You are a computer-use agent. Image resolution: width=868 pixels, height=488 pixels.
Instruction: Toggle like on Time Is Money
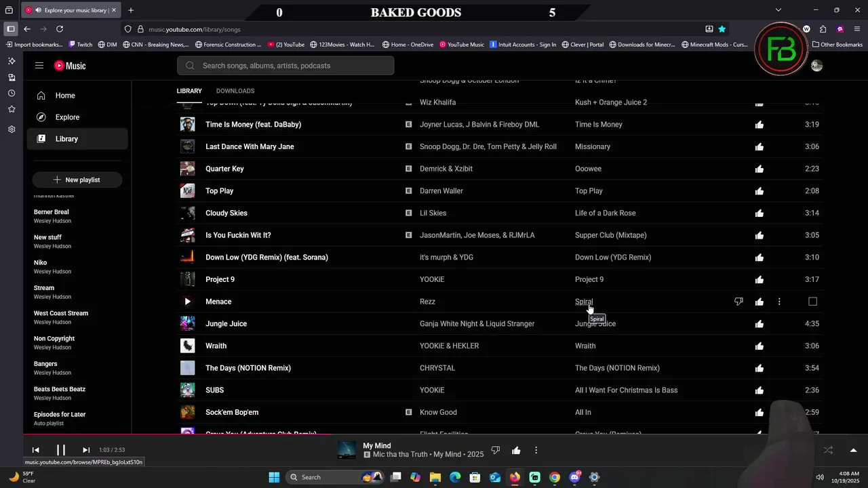[x=759, y=125]
